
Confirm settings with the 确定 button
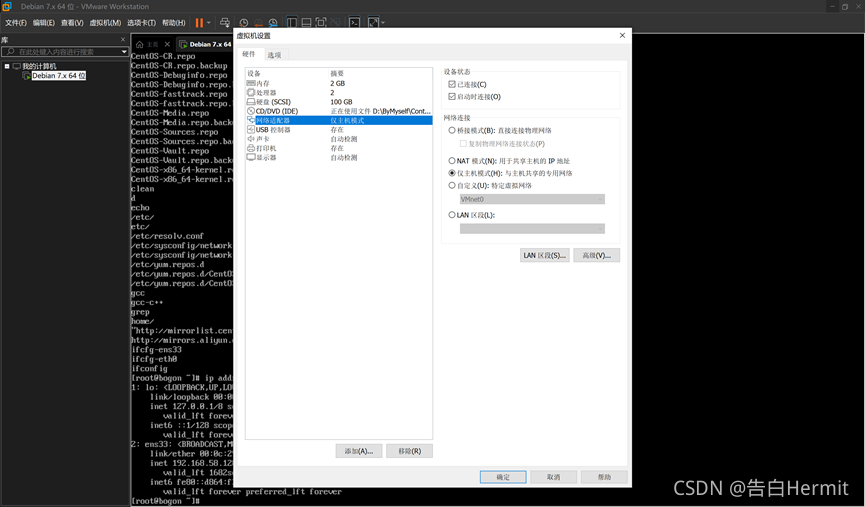tap(503, 477)
